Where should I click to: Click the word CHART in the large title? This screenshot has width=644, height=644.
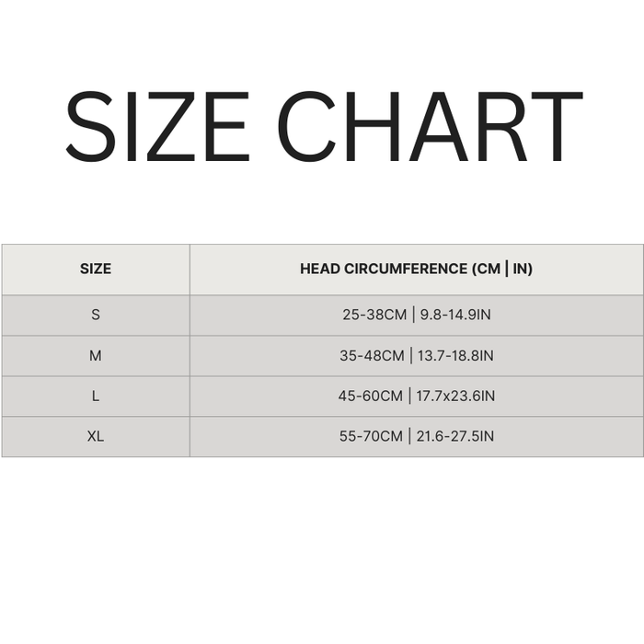point(430,127)
